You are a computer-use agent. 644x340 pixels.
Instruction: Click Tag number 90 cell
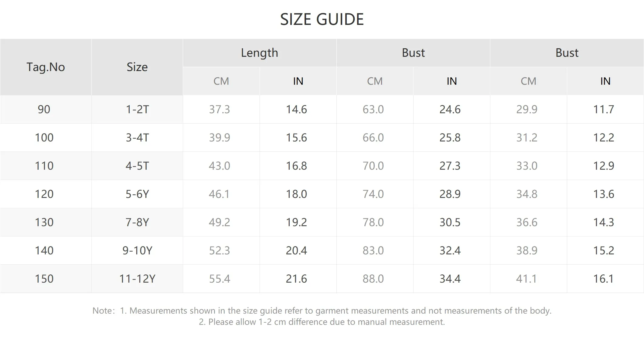pos(46,109)
